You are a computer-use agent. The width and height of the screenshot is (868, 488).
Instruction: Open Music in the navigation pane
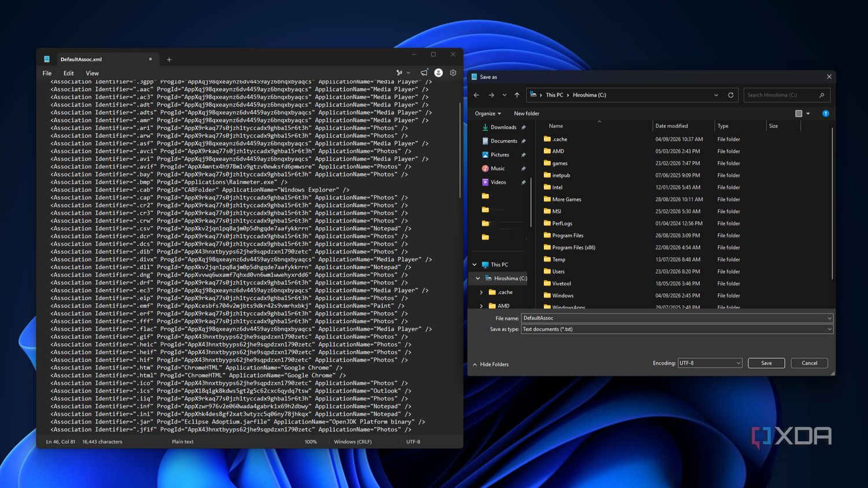498,169
